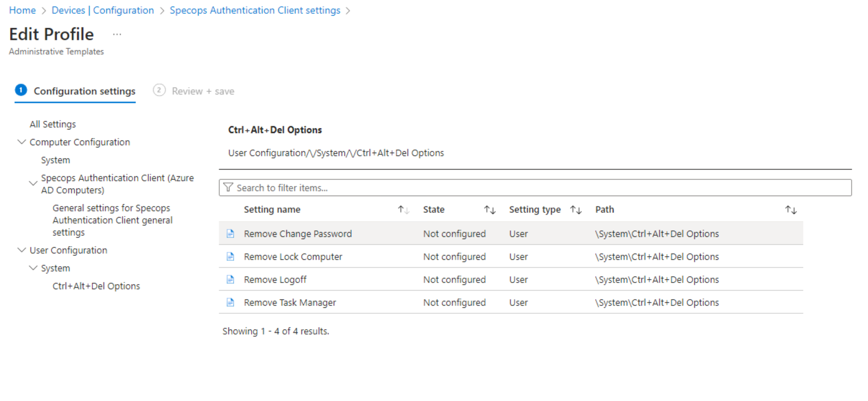Sort by Setting type column arrows

click(x=575, y=210)
